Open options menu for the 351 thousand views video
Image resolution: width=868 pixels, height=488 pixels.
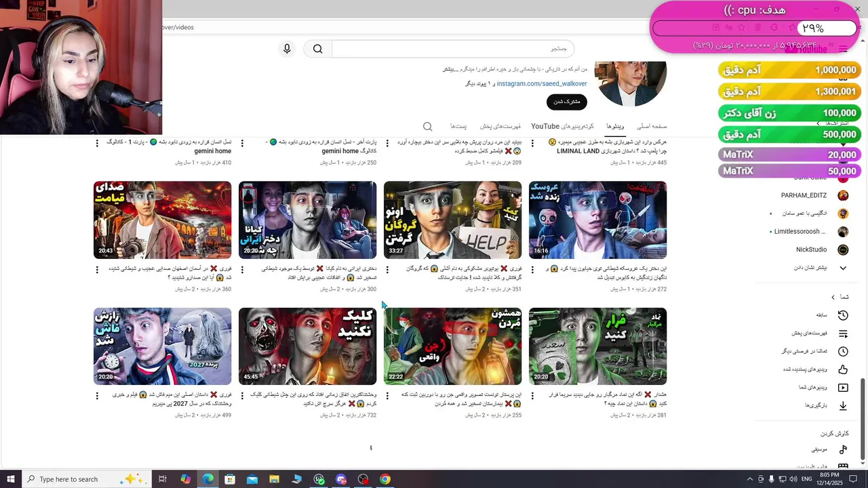[387, 270]
